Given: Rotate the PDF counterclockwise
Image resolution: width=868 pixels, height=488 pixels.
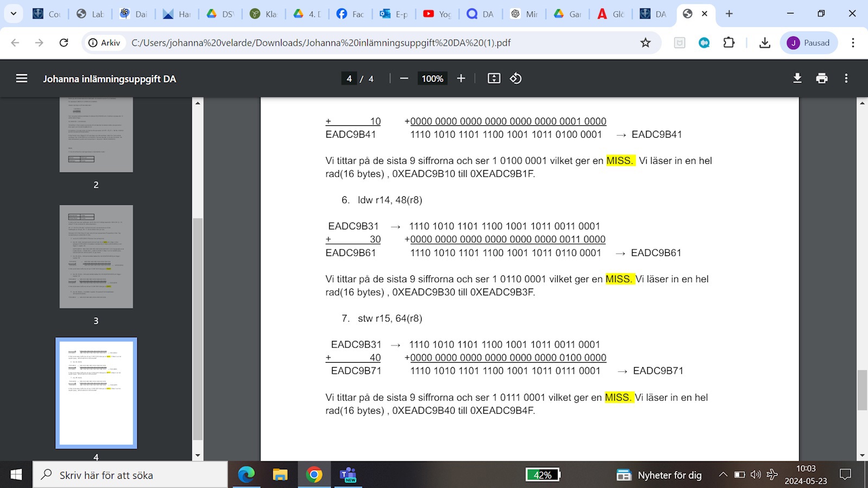Looking at the screenshot, I should pyautogui.click(x=515, y=79).
